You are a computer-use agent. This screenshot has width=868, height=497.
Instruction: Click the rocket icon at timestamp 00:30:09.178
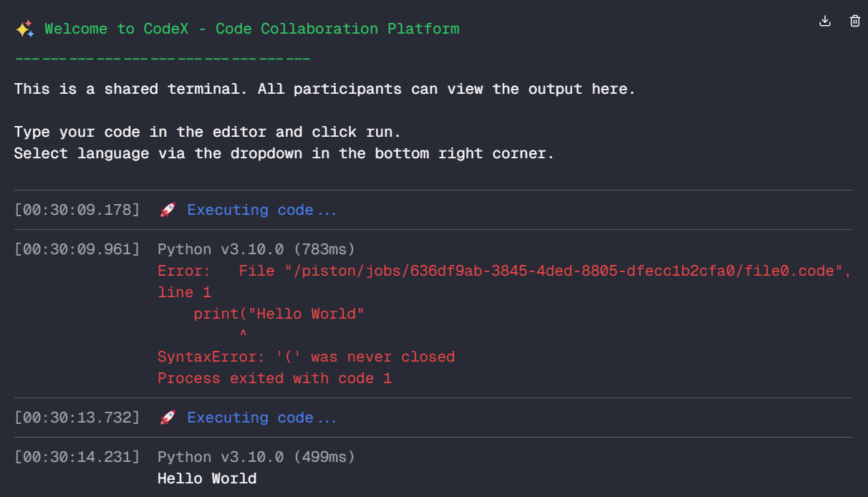[x=167, y=209]
